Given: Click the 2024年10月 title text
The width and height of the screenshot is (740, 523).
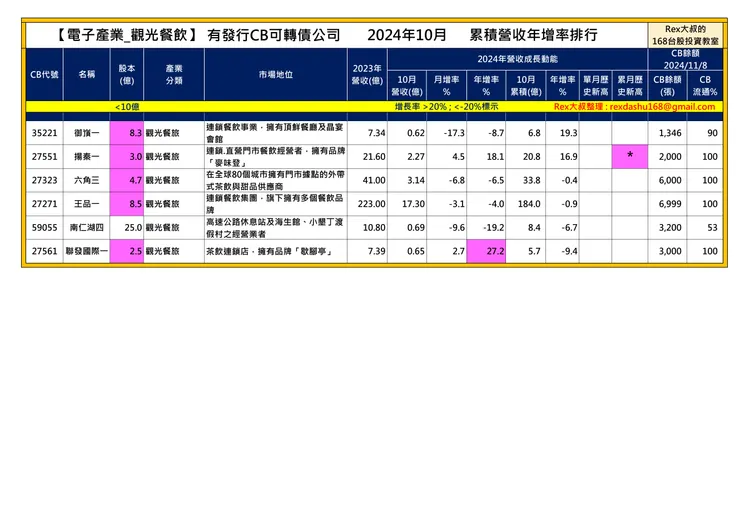Looking at the screenshot, I should [x=407, y=35].
